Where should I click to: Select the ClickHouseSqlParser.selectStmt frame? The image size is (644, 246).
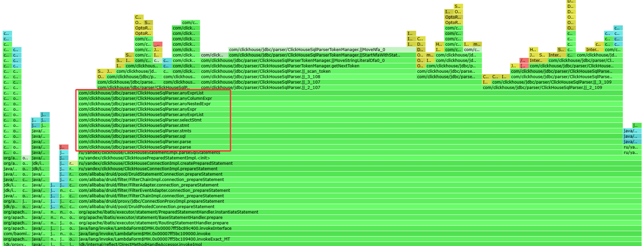(x=140, y=120)
